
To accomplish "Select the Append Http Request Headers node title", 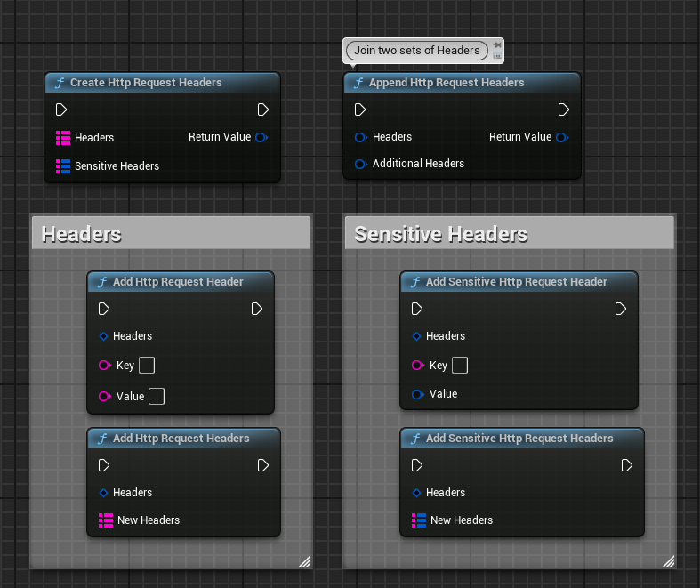I will pos(447,83).
